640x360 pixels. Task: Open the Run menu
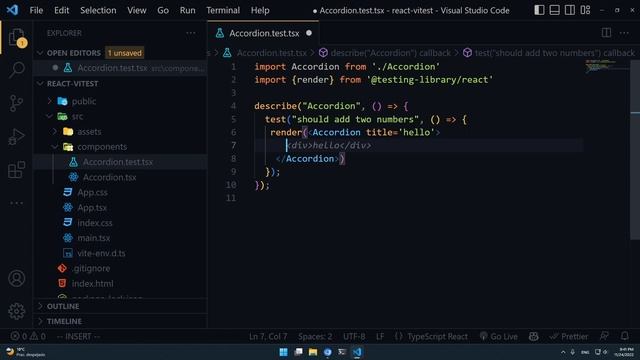coord(187,10)
